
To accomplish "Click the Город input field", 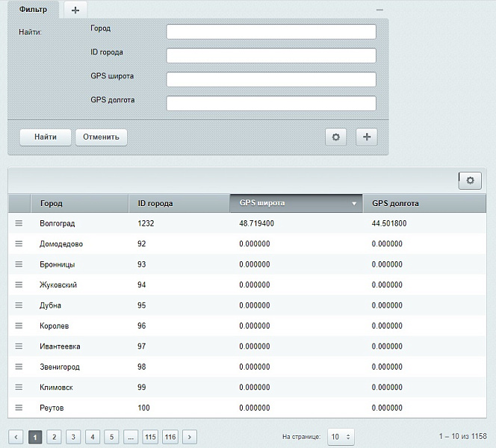I will 271,31.
